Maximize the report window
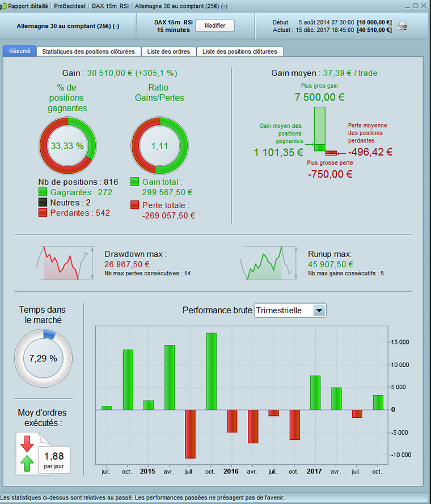Screen dimensions: 431x504 (x=415, y=6)
